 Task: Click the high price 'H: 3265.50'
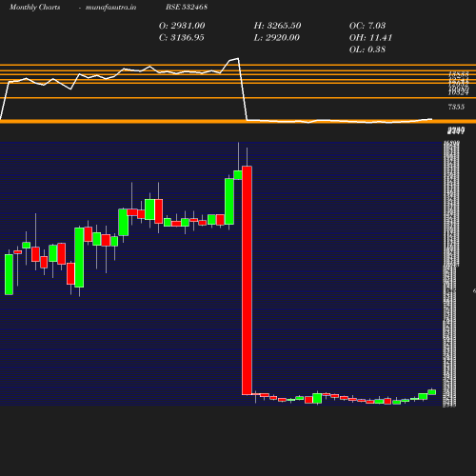[277, 26]
